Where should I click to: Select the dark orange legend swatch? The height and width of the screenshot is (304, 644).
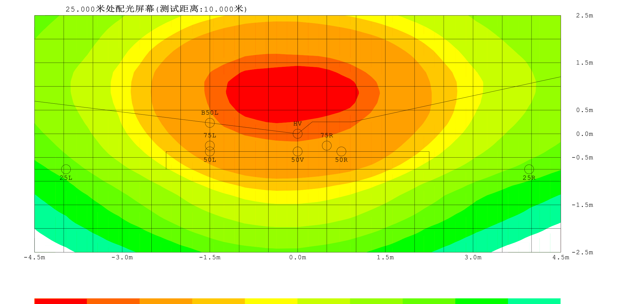[113, 301]
